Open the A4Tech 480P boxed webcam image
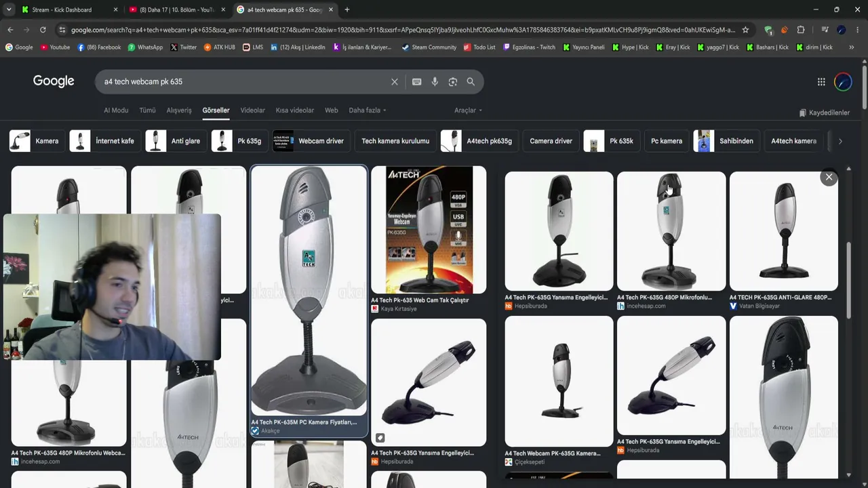This screenshot has height=488, width=868. click(x=429, y=230)
